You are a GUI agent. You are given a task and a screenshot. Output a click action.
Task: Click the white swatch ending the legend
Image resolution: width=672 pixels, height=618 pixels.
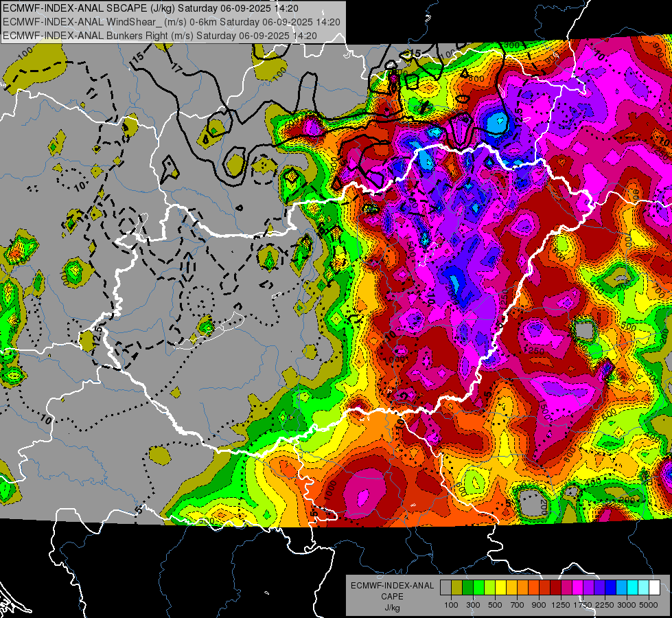[654, 588]
